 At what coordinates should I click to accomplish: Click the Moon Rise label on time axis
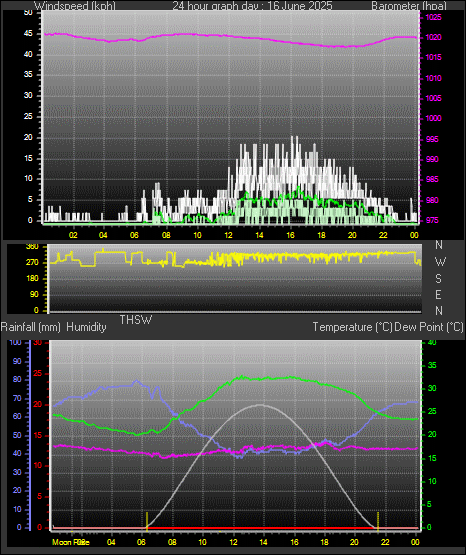(x=71, y=542)
